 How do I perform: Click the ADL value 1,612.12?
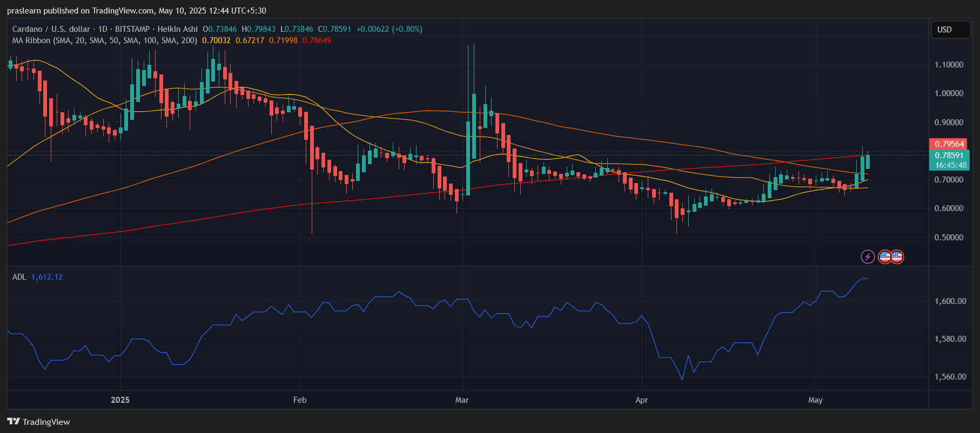(x=47, y=277)
